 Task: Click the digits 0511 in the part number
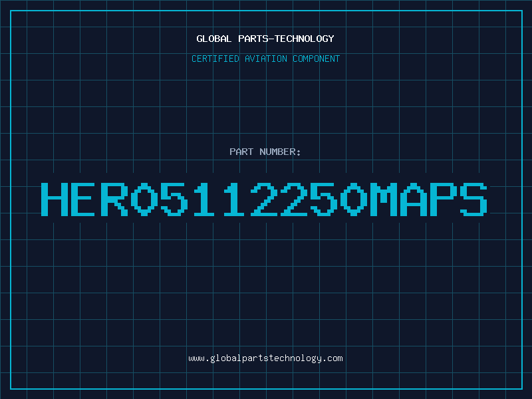pos(188,199)
